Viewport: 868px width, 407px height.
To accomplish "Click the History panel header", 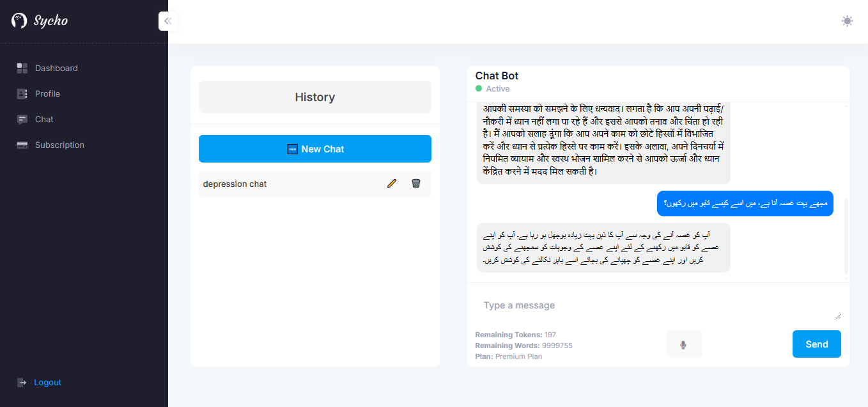I will point(314,97).
